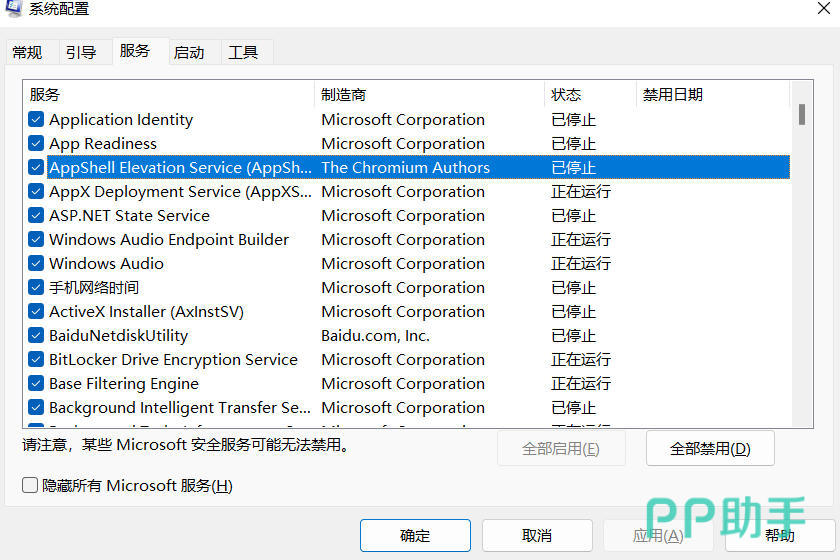This screenshot has width=840, height=560.
Task: Toggle ActiveX Installer (AxInstSV) checkbox
Action: pyautogui.click(x=36, y=311)
